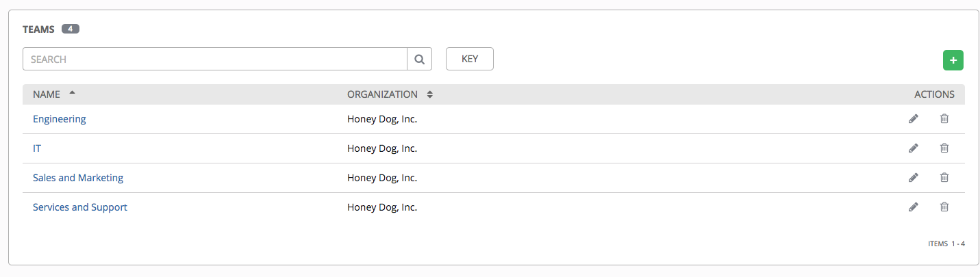
Task: Open the Sales and Marketing team
Action: point(78,178)
